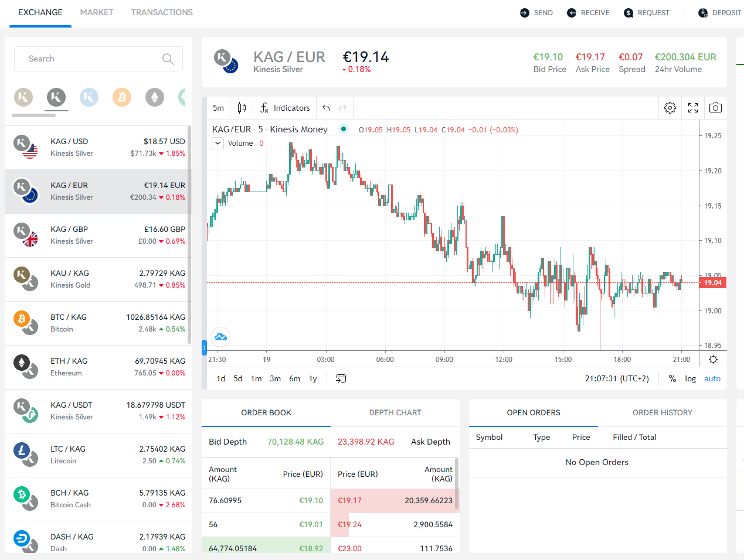
Task: Open the chart timezone selector
Action: (x=617, y=378)
